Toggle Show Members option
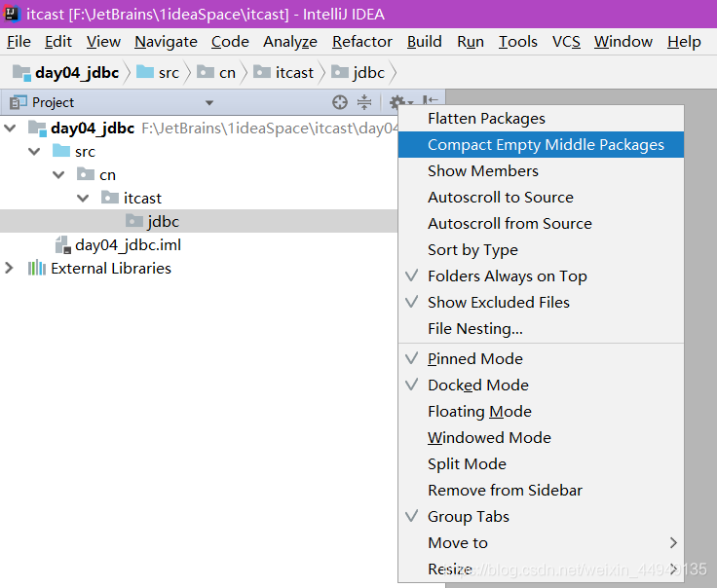Screen dimensions: 717x588 tap(541, 171)
